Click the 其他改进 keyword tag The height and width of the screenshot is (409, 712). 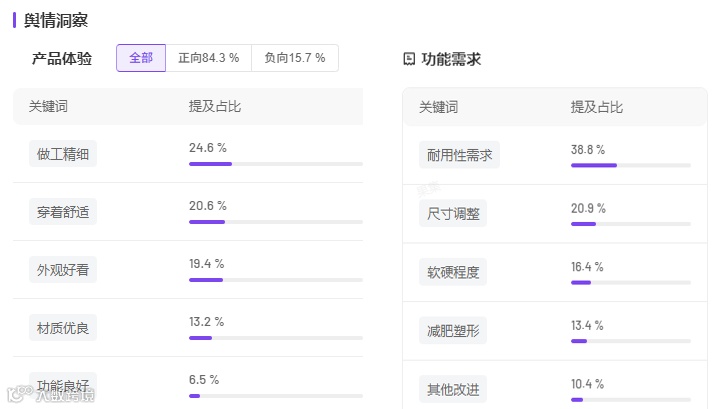(453, 388)
